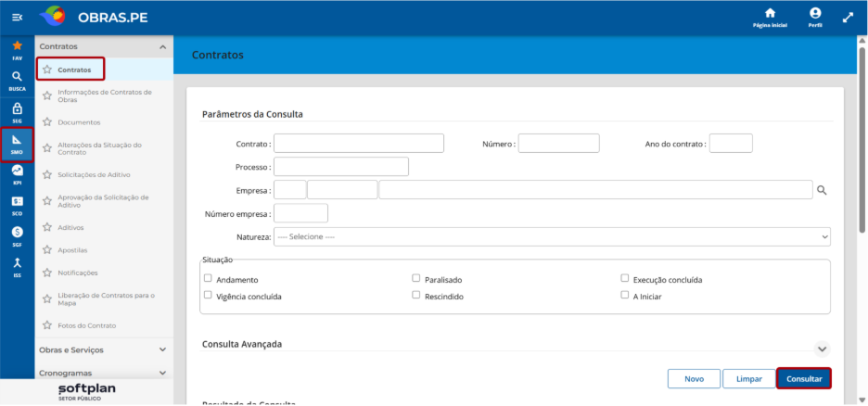868x406 pixels.
Task: Open Notificações menu item
Action: (x=78, y=273)
